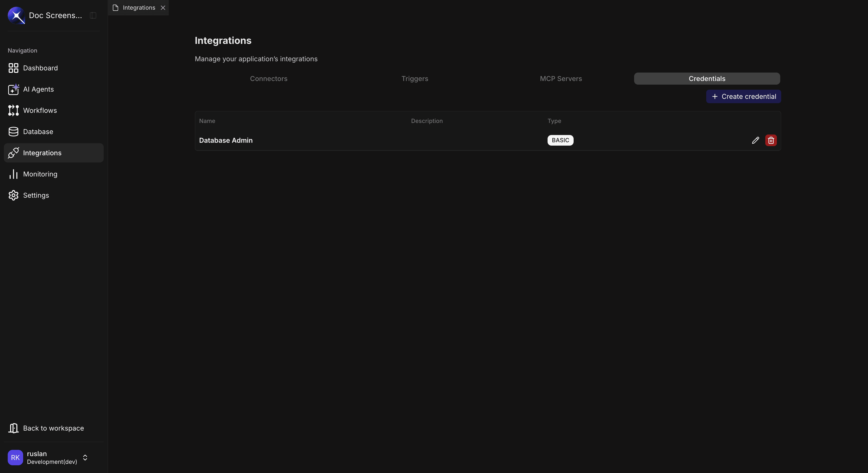The image size is (868, 473).
Task: Navigate to the Database section
Action: coord(38,132)
